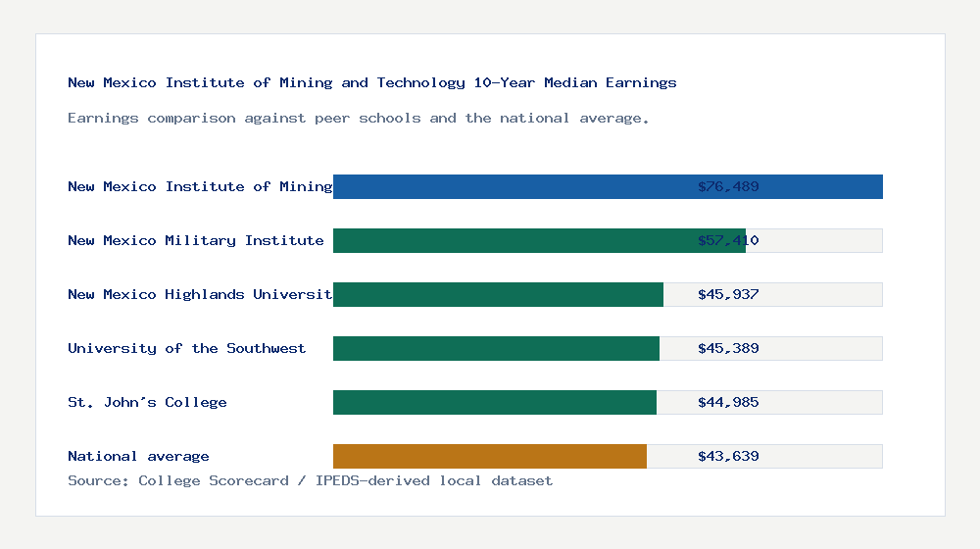
Task: Click the green University of the Southwest bar
Action: click(x=496, y=348)
